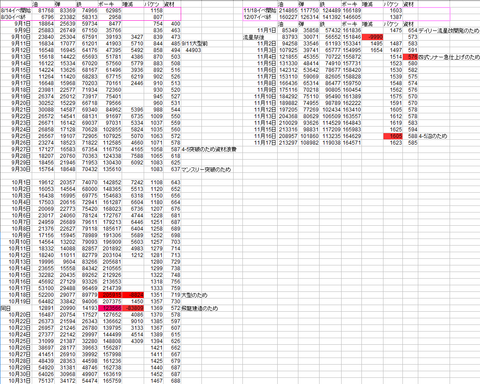Click the red cell in the 11月16日 row
Image resolution: width=480 pixels, height=384 pixels.
(393, 136)
